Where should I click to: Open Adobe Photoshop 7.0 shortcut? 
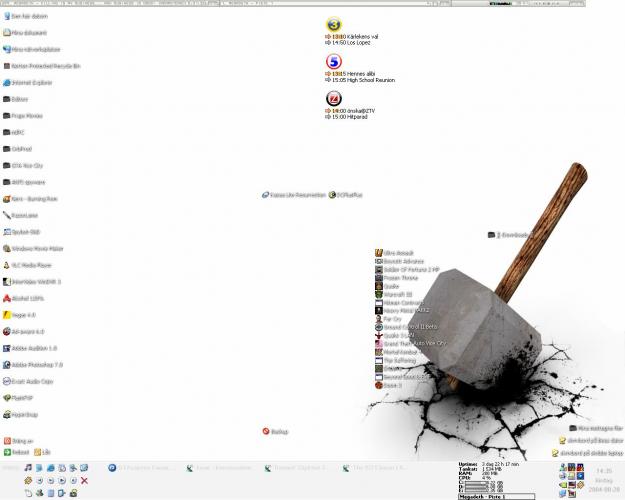coord(34,365)
